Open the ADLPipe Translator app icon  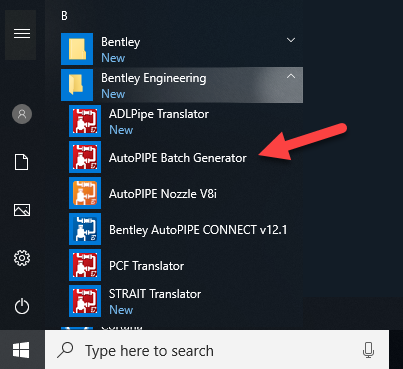[x=85, y=121]
